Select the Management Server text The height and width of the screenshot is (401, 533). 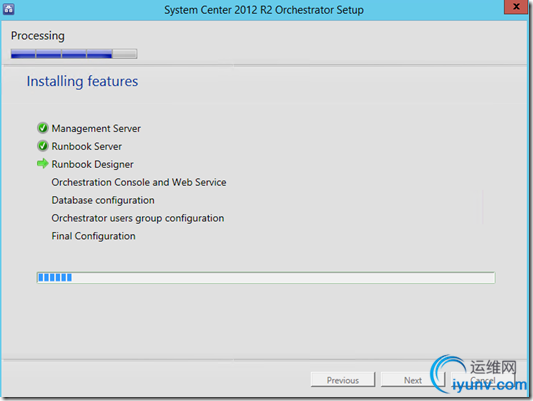[96, 128]
